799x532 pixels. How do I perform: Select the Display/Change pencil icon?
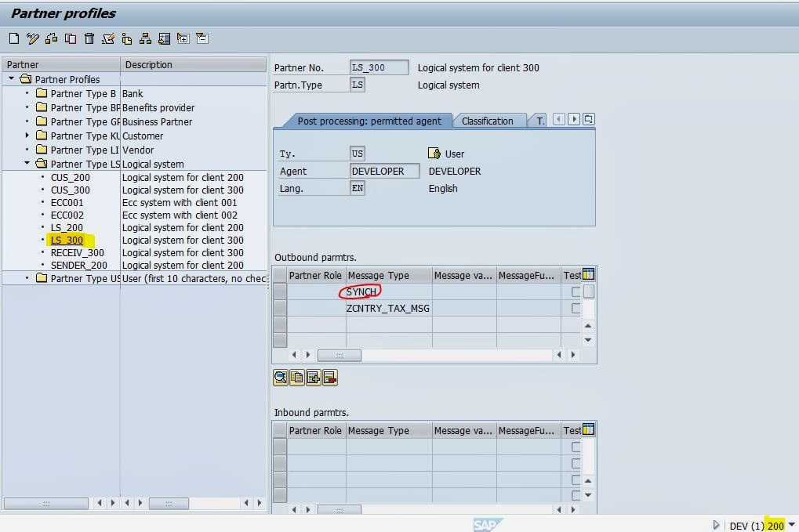tap(31, 38)
